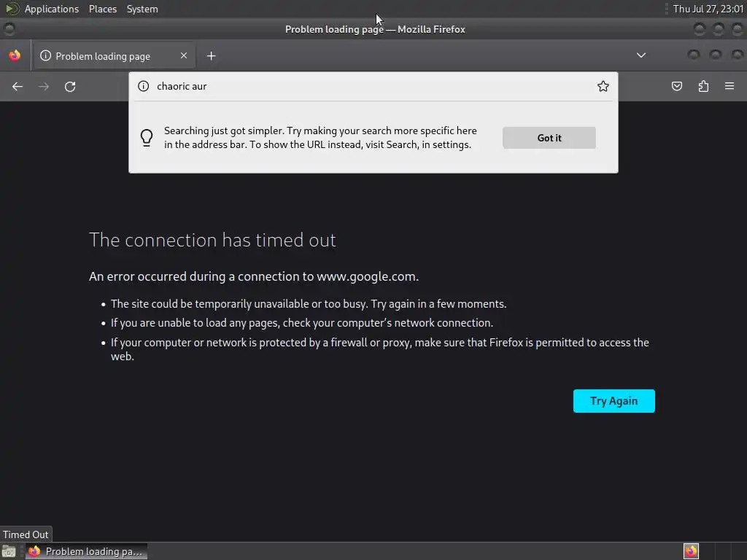Click the Firefox View icon in tab bar
This screenshot has width=747, height=560.
[x=15, y=55]
